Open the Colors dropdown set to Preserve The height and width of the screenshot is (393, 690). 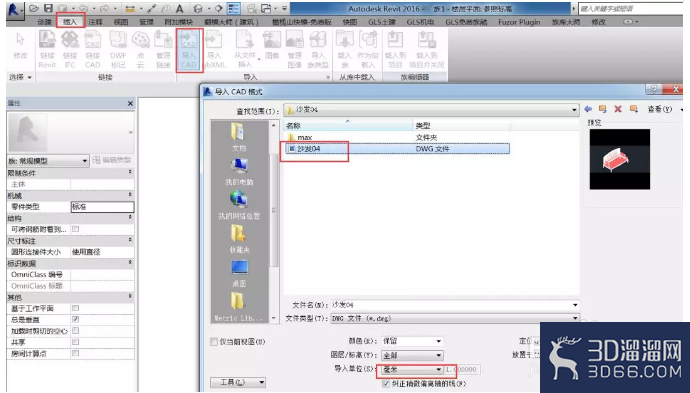point(412,341)
